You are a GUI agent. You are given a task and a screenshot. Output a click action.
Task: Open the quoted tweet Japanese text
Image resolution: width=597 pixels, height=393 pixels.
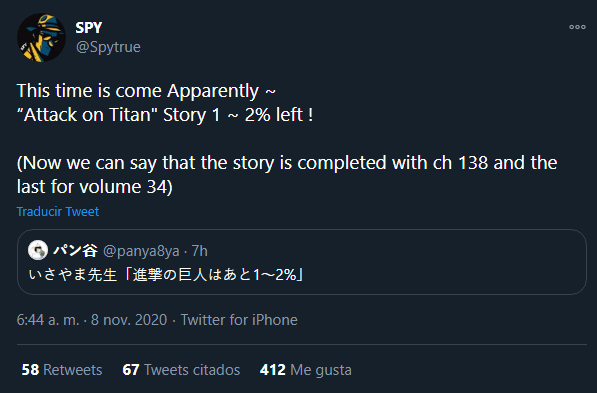(166, 275)
